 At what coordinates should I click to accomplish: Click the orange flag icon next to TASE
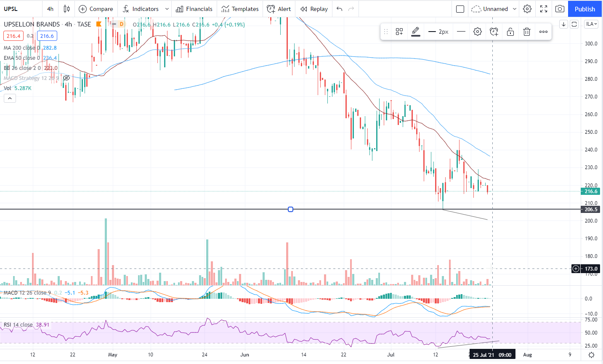[99, 24]
